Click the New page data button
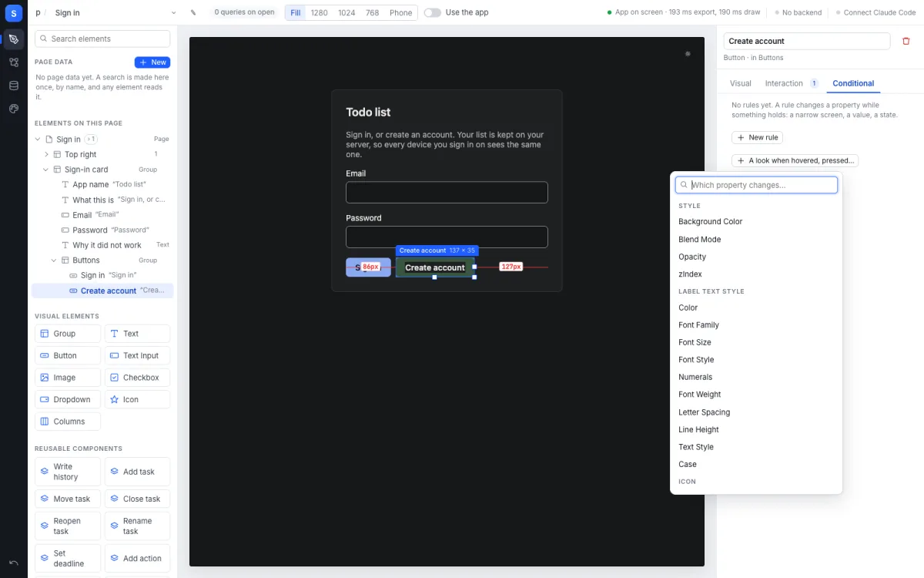Image resolution: width=924 pixels, height=578 pixels. click(x=152, y=62)
